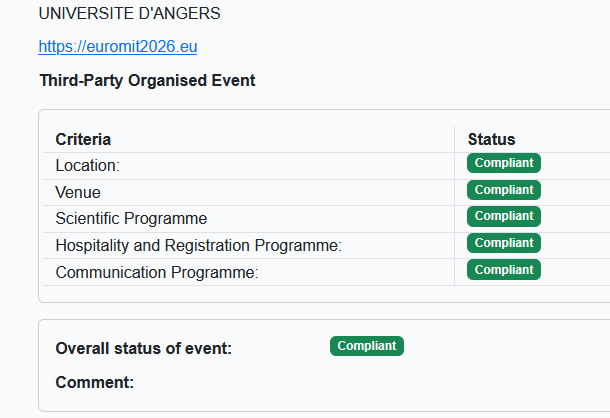Click the Criteria column header

83,139
